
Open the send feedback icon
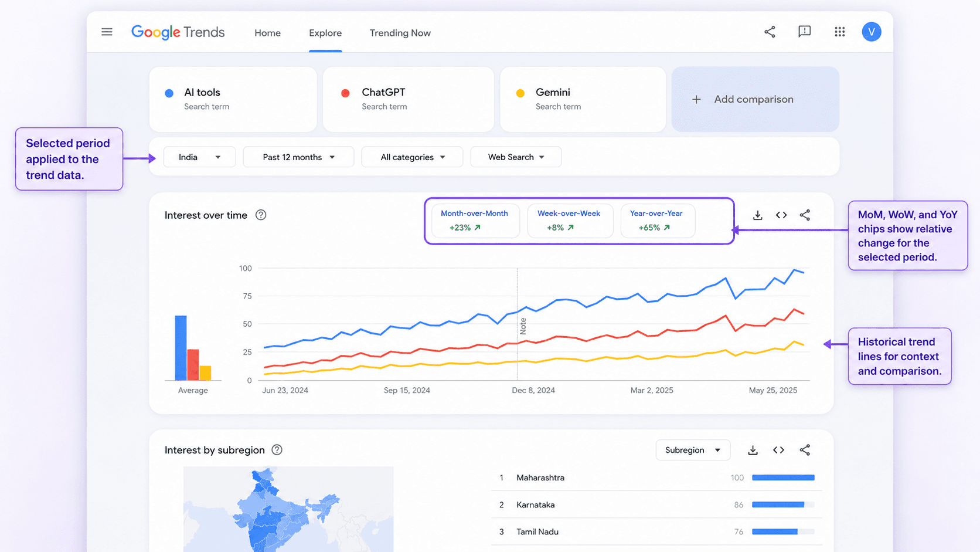804,32
